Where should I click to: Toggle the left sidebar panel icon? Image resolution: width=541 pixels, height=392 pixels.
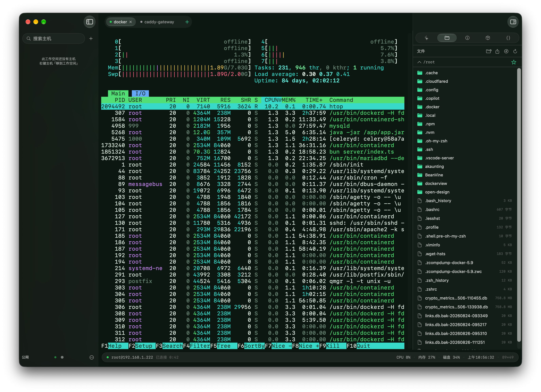[89, 22]
